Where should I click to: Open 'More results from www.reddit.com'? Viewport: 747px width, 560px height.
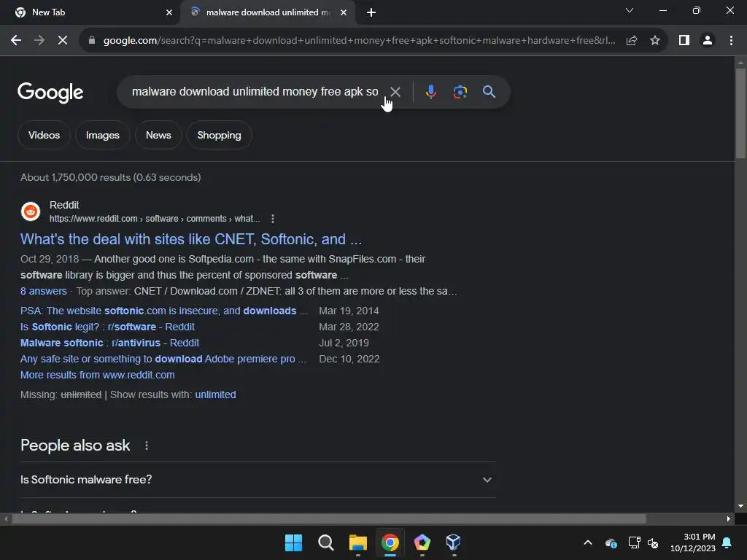[97, 375]
